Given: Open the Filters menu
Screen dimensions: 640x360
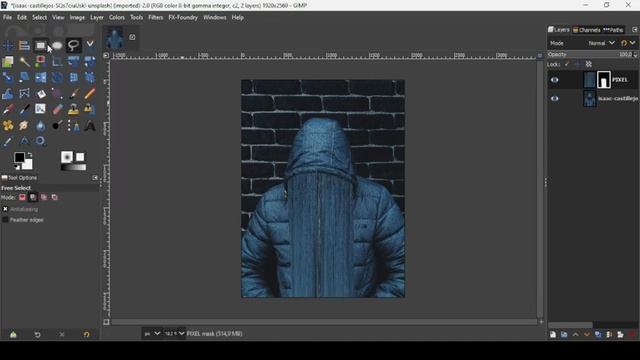Looking at the screenshot, I should tap(156, 18).
